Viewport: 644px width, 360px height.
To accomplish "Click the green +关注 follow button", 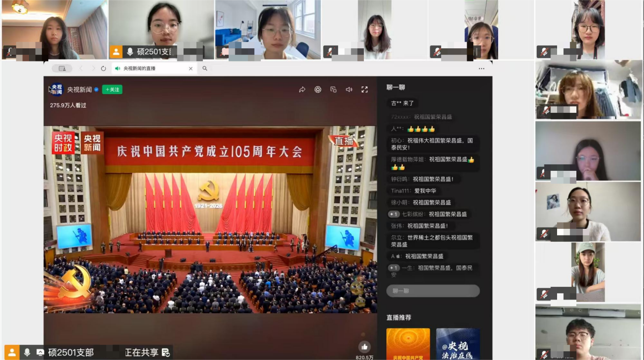I will click(112, 89).
